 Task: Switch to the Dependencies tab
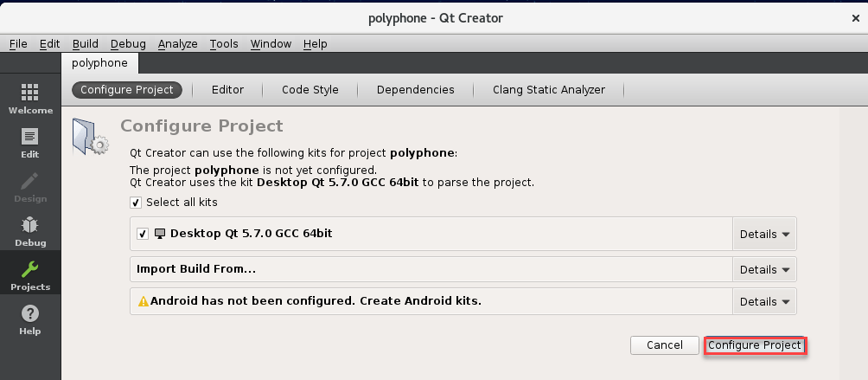(x=415, y=90)
